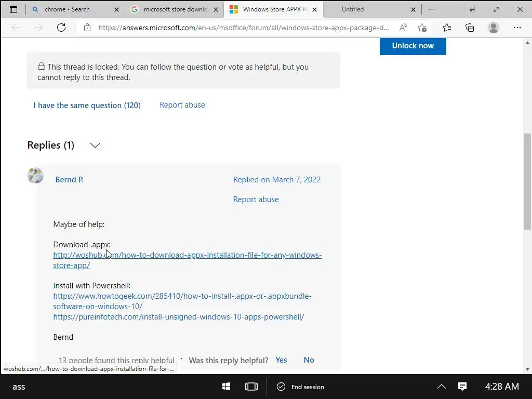Screen dimensions: 532x399
Task: View site info via the lock icon
Action: click(87, 28)
